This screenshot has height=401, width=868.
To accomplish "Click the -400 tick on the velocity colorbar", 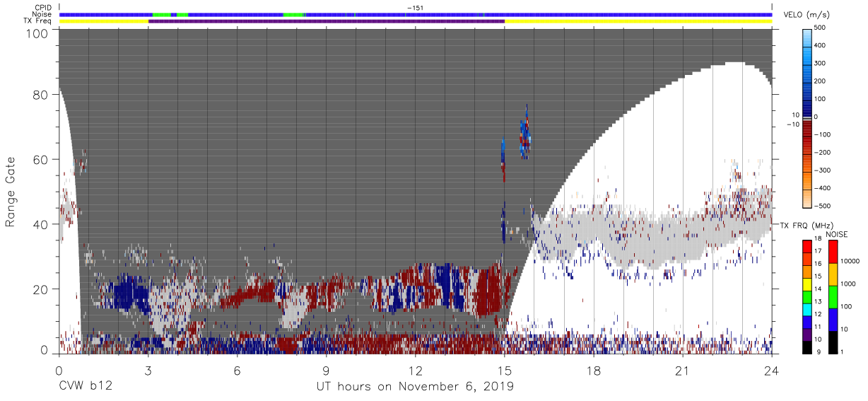I will tap(823, 188).
